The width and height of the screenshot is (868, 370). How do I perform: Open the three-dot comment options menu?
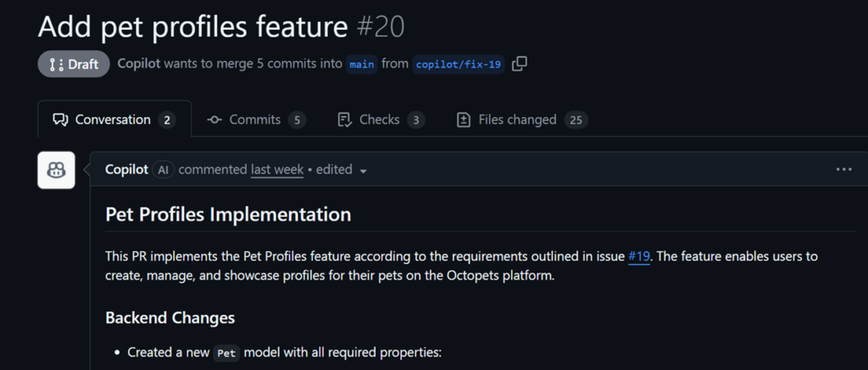843,170
